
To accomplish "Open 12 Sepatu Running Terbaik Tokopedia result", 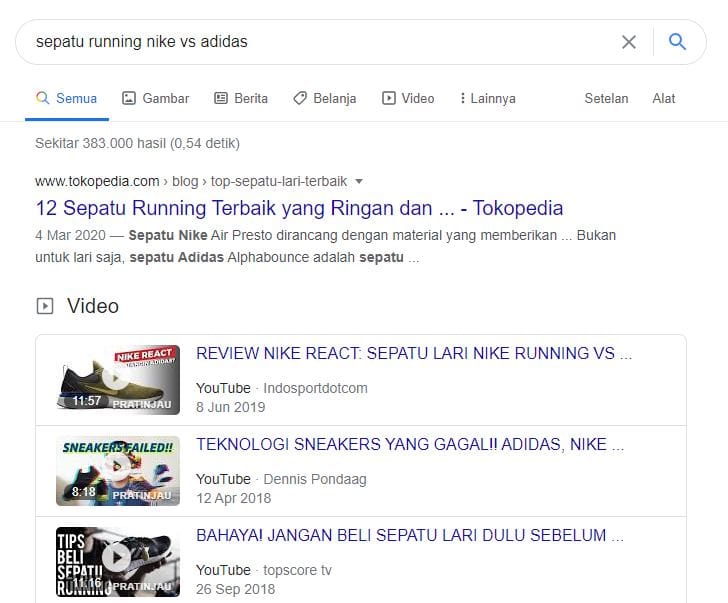I will coord(299,208).
